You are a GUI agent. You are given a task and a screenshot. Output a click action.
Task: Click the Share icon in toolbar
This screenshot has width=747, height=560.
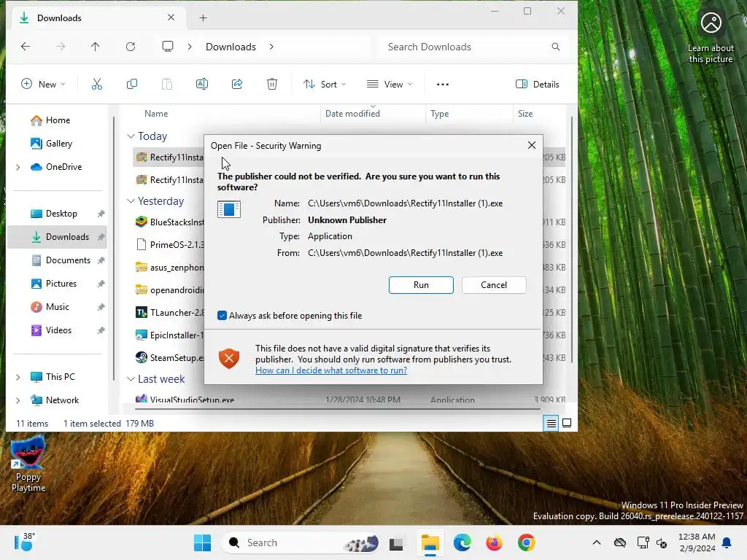click(237, 85)
